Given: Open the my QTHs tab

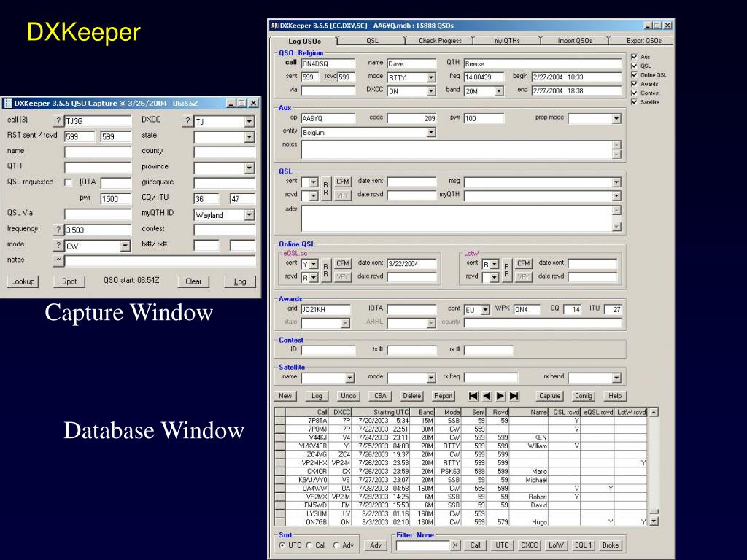Looking at the screenshot, I should [507, 41].
